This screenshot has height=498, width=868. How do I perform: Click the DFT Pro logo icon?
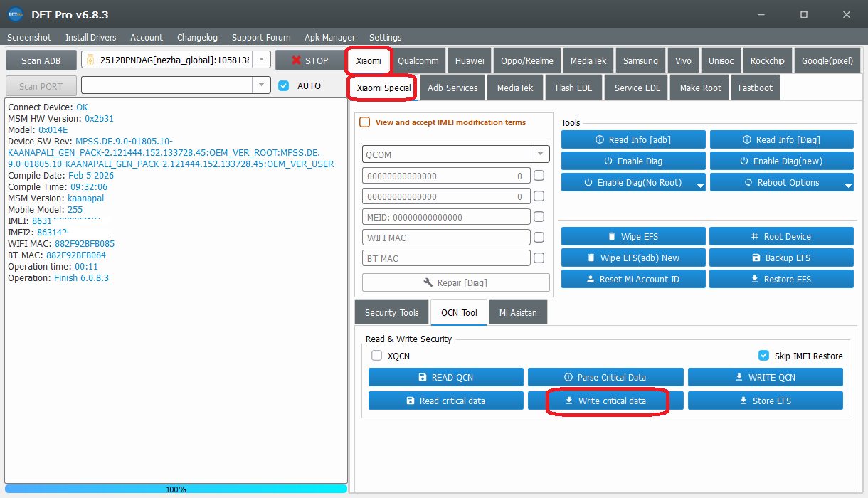coord(15,14)
